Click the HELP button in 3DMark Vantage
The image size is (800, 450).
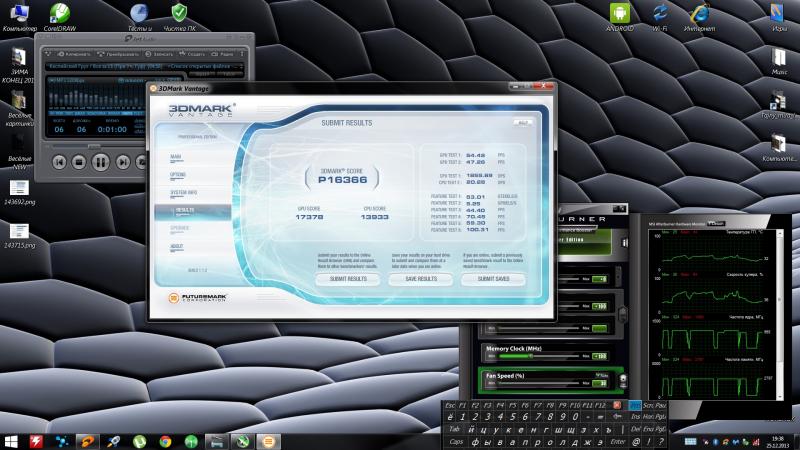tap(523, 123)
